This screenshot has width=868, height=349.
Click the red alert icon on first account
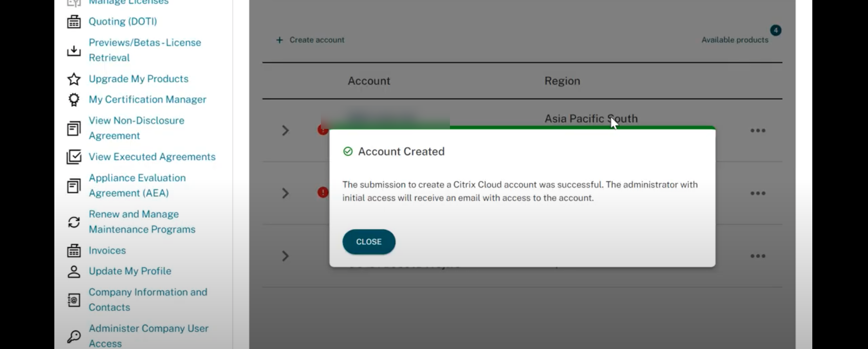click(323, 130)
